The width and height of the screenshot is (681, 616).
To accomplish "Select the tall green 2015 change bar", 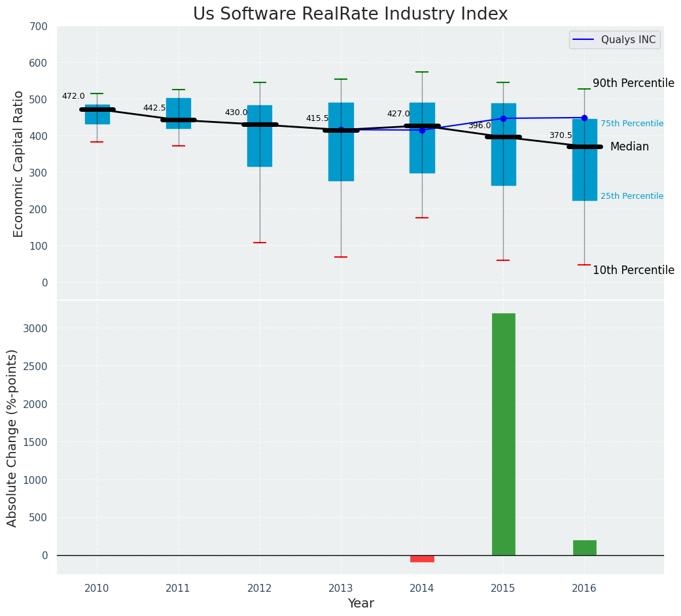I will point(503,434).
